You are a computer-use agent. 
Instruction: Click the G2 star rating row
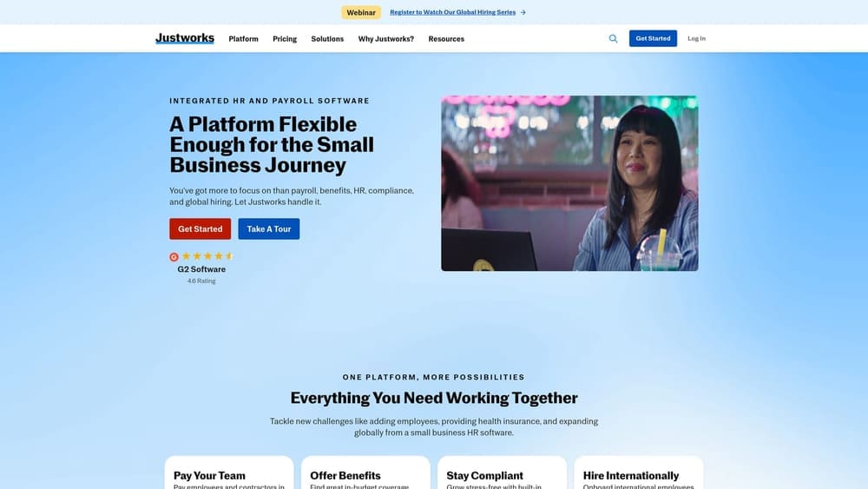pyautogui.click(x=207, y=256)
